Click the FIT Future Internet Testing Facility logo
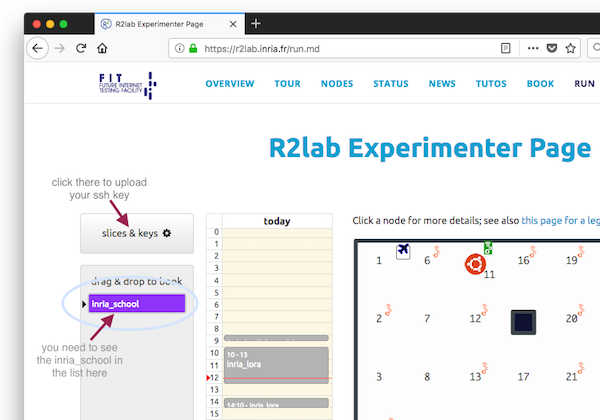 tap(128, 86)
